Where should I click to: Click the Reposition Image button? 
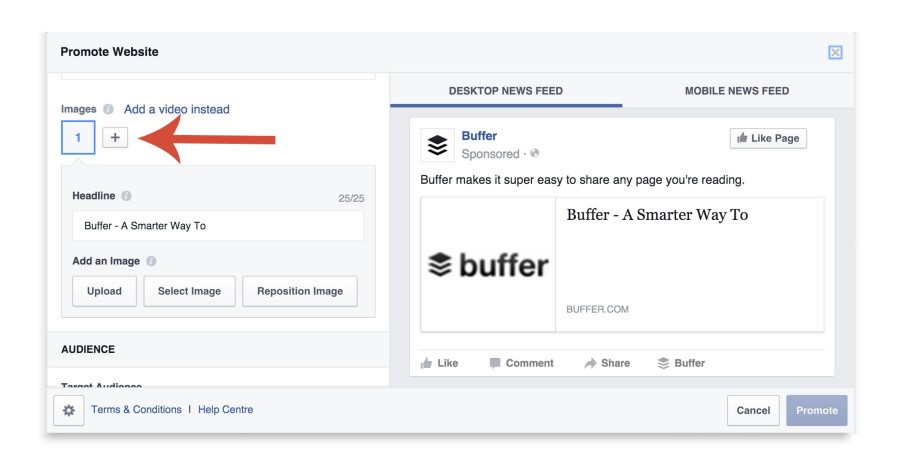coord(300,291)
